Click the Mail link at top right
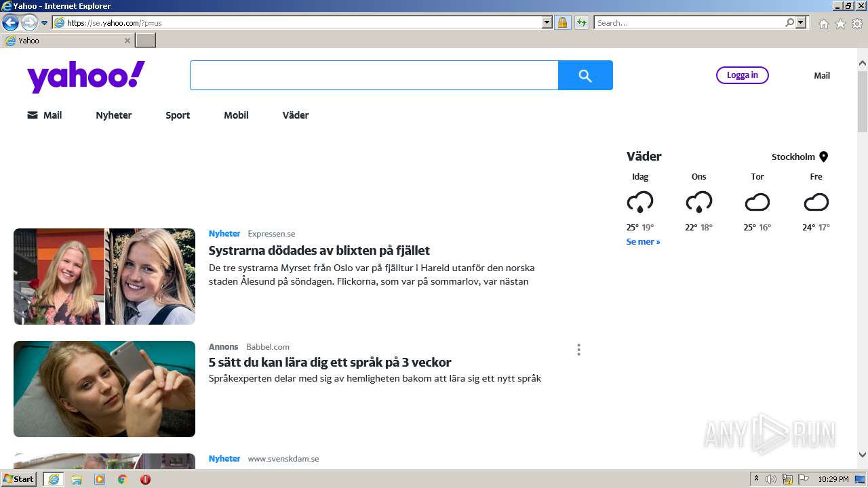This screenshot has width=868, height=488. (x=822, y=75)
